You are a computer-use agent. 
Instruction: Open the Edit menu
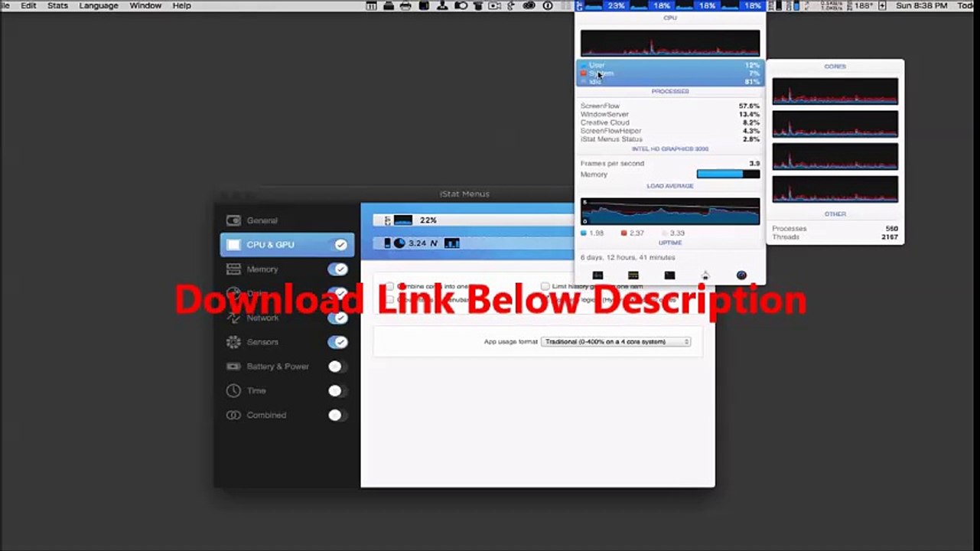point(28,5)
